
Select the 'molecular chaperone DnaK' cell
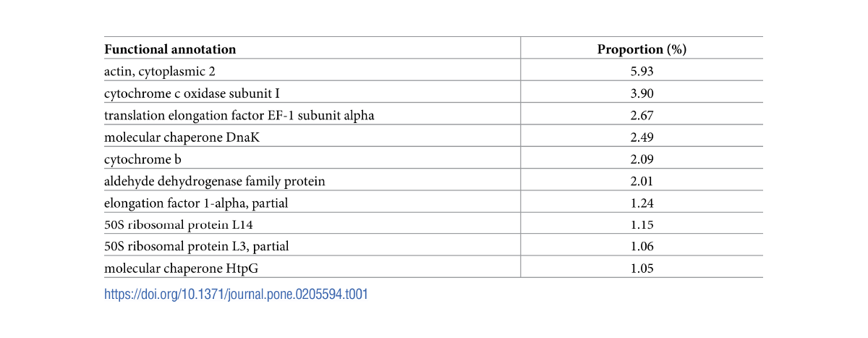tap(171, 137)
